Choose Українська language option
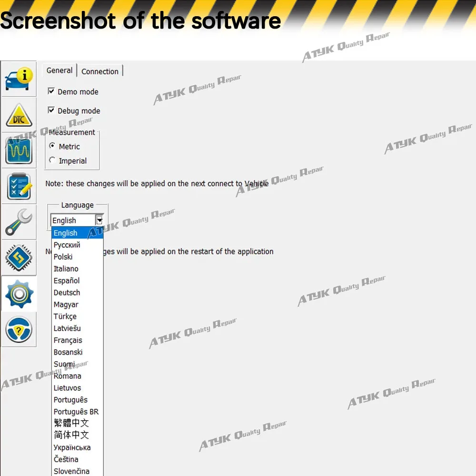Viewport: 476px width, 476px height. click(x=78, y=447)
